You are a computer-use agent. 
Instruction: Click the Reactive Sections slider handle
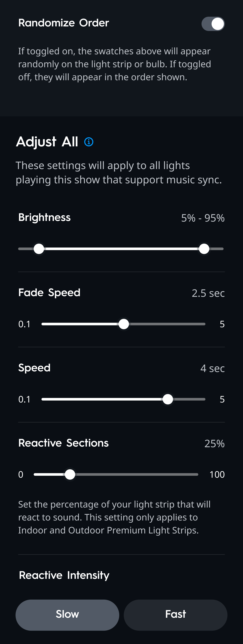click(70, 474)
